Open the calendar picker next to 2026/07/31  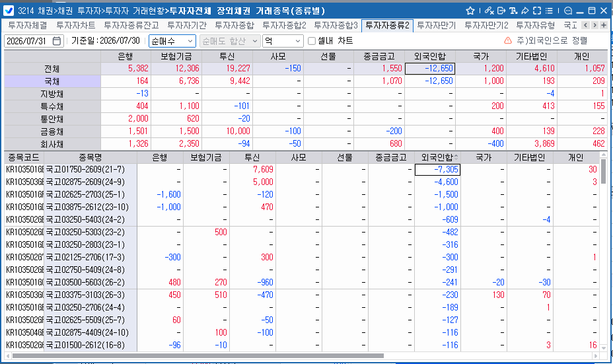click(57, 41)
